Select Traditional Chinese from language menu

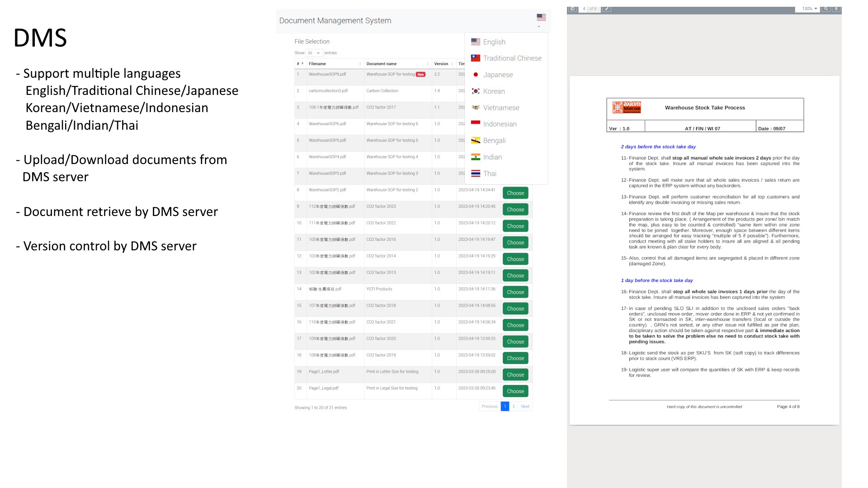[512, 58]
